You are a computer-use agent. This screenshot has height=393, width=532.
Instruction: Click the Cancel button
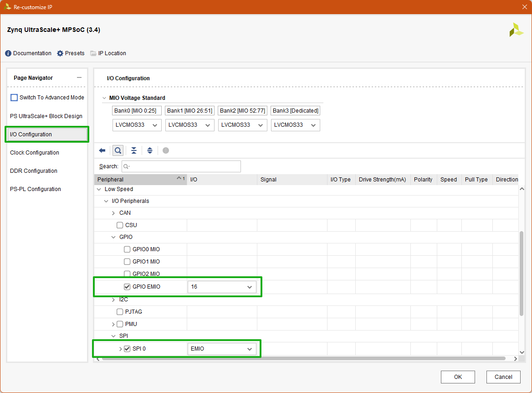pyautogui.click(x=503, y=377)
